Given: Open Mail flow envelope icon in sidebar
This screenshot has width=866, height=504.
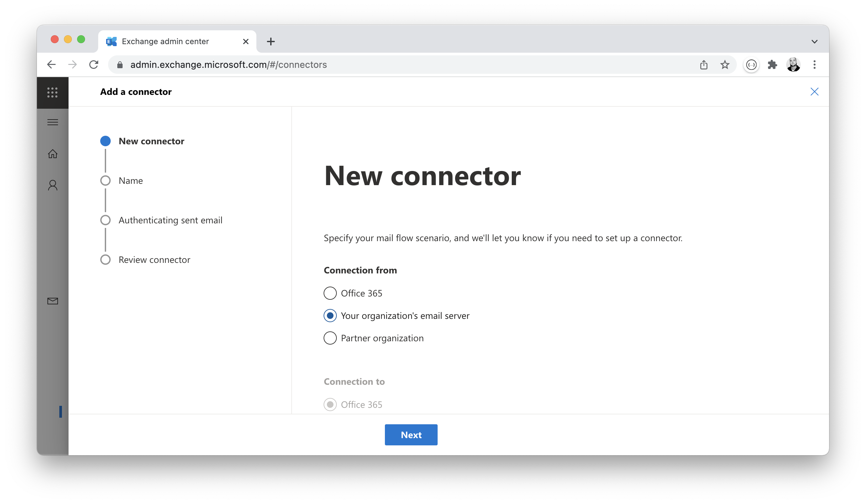Looking at the screenshot, I should click(x=53, y=301).
